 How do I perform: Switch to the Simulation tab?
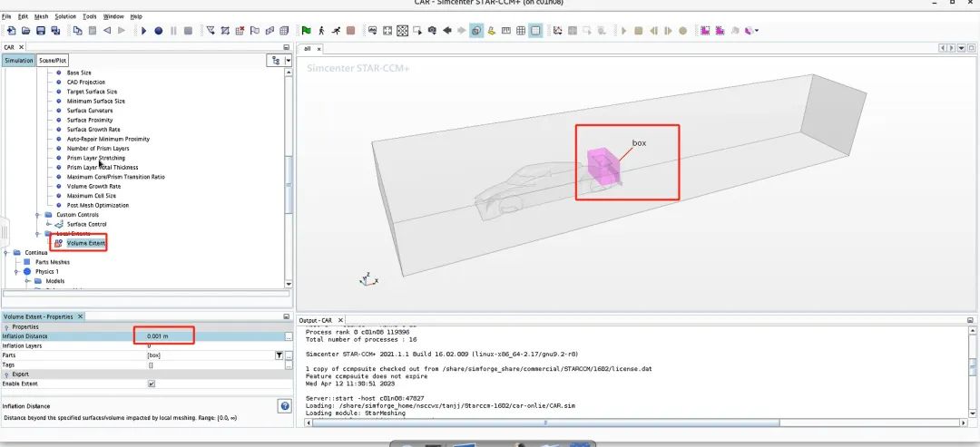coord(18,61)
